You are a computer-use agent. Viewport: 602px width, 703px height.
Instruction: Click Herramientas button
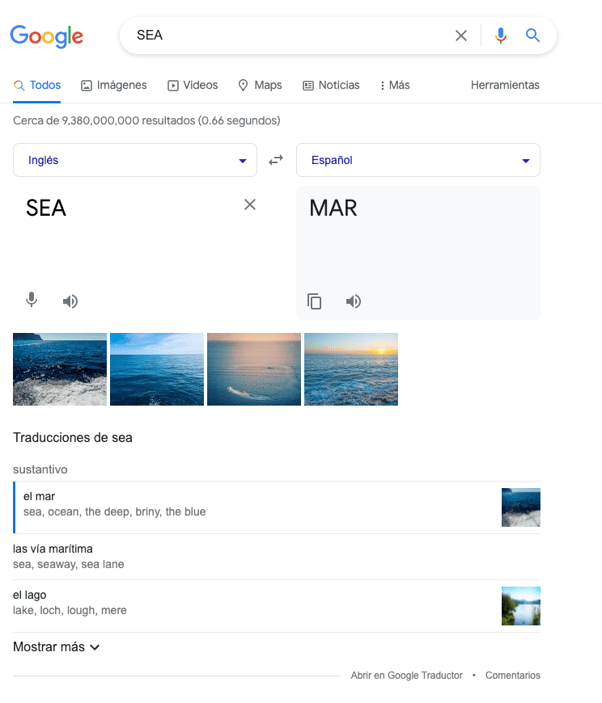coord(505,85)
